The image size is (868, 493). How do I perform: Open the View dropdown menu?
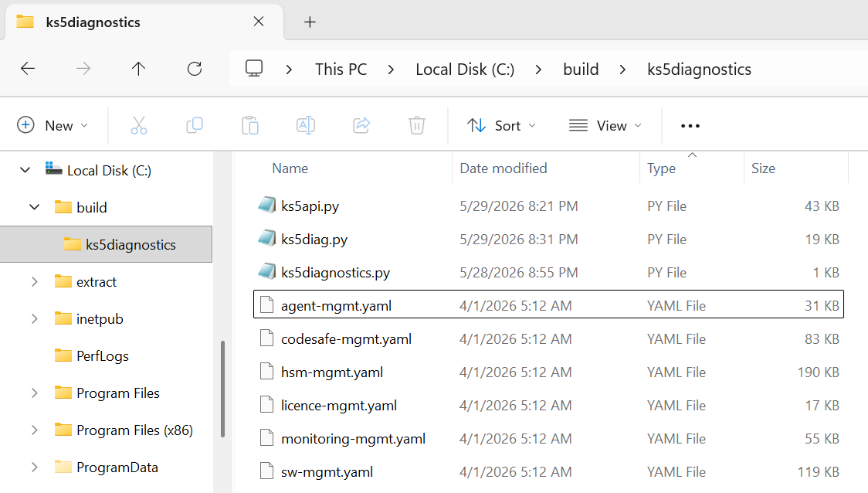tap(605, 126)
